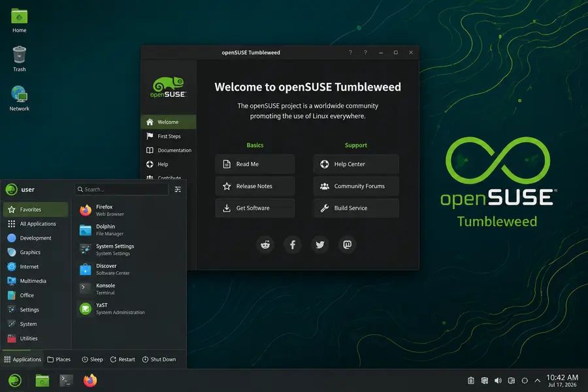
Task: Open Firefox from the taskbar
Action: pos(90,380)
